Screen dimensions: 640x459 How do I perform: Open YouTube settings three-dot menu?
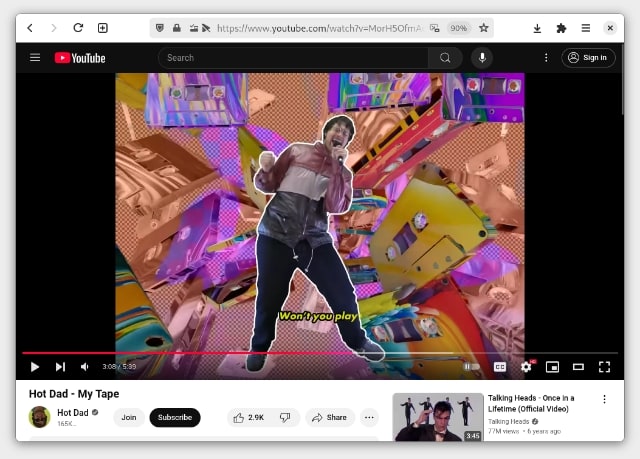546,58
